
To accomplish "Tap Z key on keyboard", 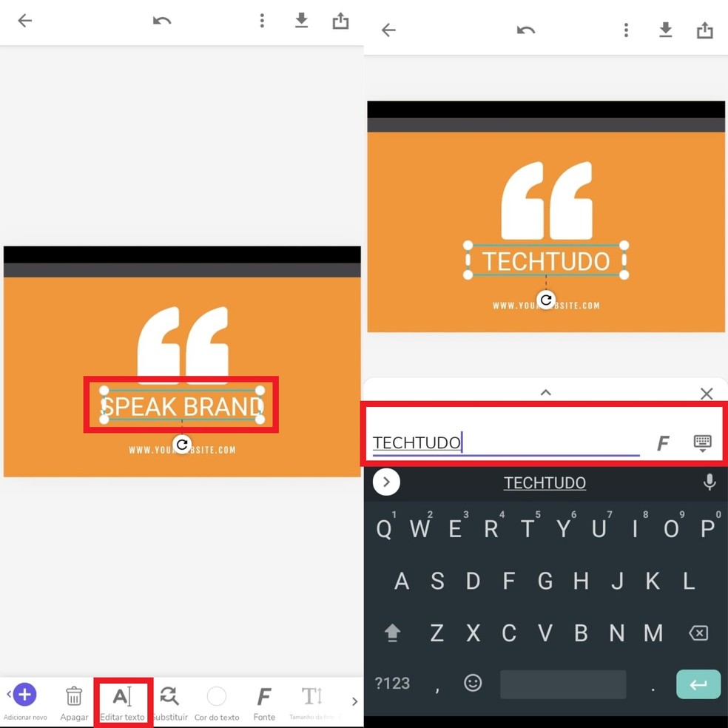I will 437,633.
